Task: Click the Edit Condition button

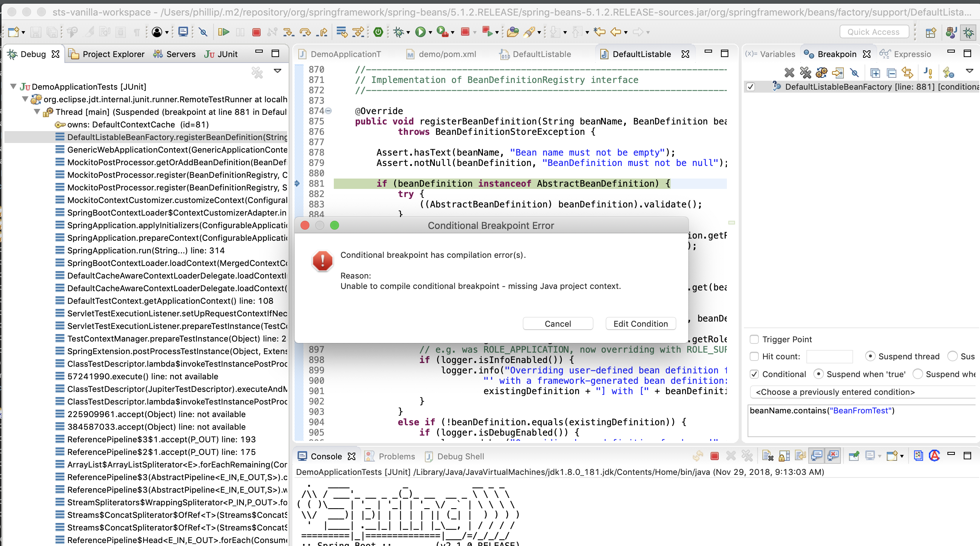Action: (x=640, y=324)
